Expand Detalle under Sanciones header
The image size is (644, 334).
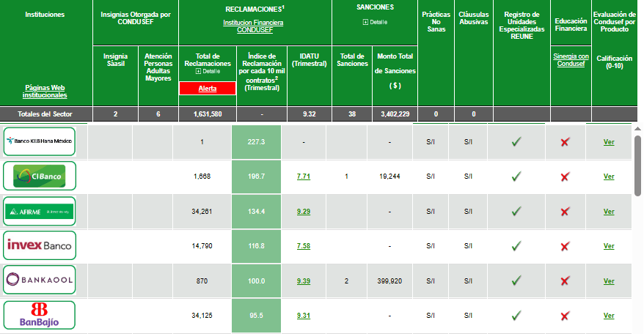[x=375, y=22]
